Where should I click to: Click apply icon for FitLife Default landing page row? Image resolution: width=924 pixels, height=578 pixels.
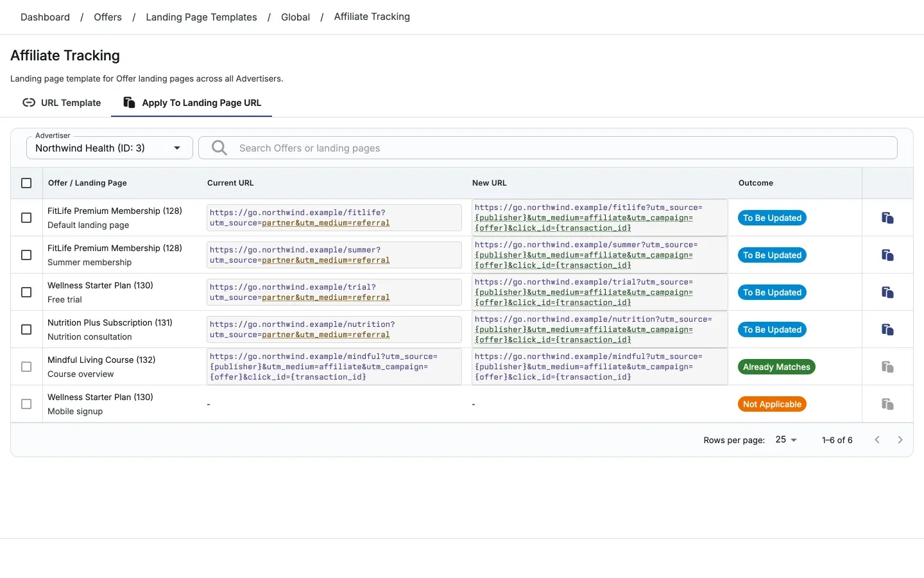pyautogui.click(x=887, y=218)
